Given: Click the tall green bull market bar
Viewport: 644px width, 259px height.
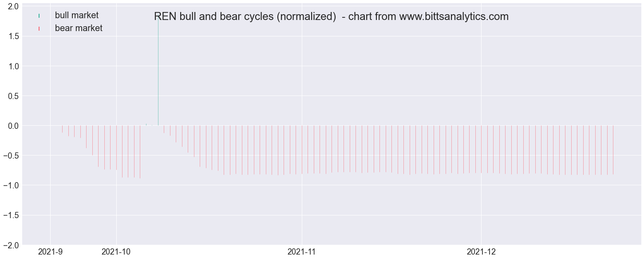Looking at the screenshot, I should 158,71.
